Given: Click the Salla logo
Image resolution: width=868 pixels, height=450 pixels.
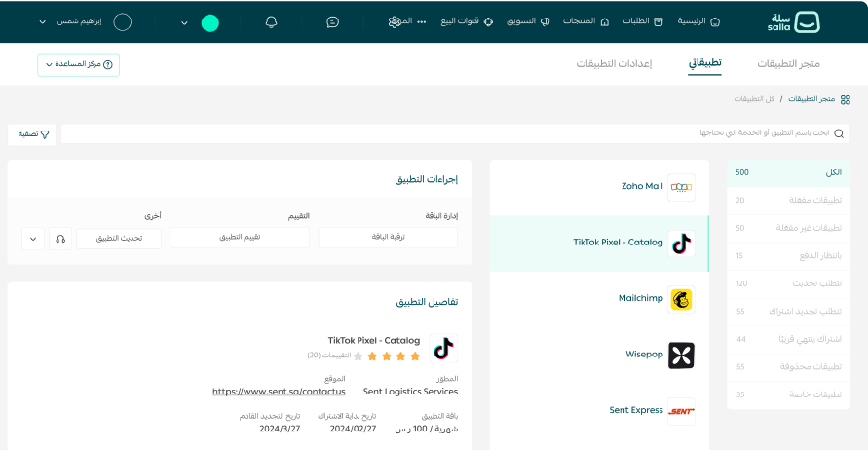Looking at the screenshot, I should pos(793,22).
